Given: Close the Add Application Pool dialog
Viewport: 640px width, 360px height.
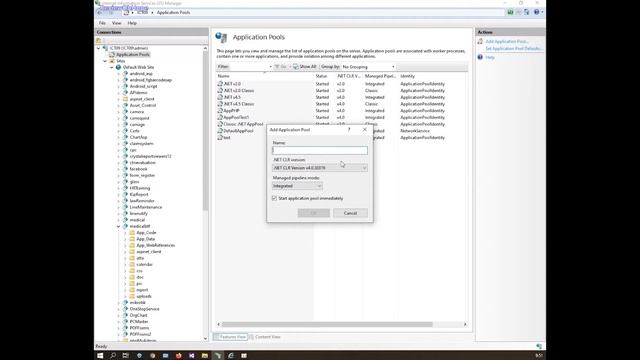Looking at the screenshot, I should [364, 129].
